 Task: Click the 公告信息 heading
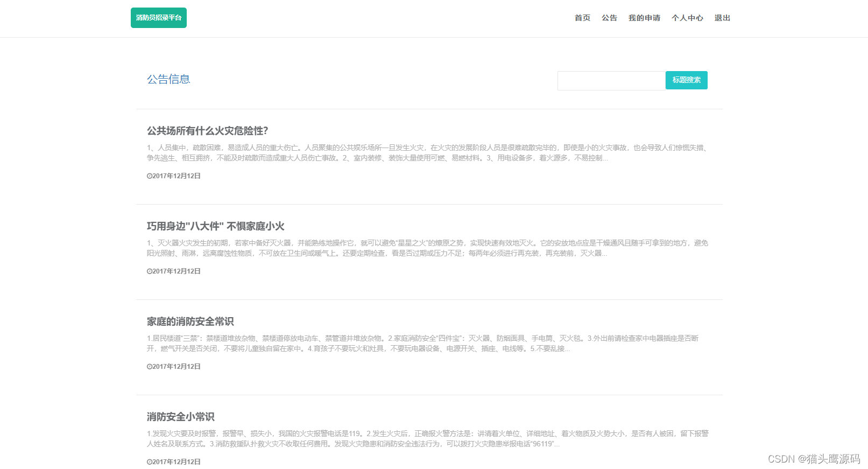pyautogui.click(x=168, y=79)
